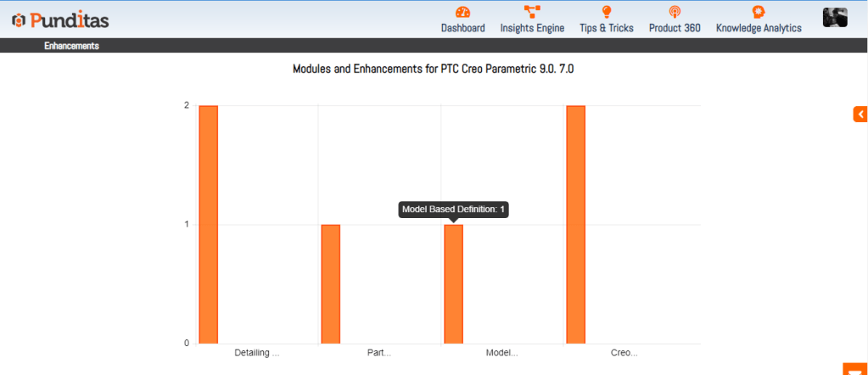The width and height of the screenshot is (868, 375).
Task: Navigate to Knowledge Analytics text label
Action: pyautogui.click(x=759, y=28)
